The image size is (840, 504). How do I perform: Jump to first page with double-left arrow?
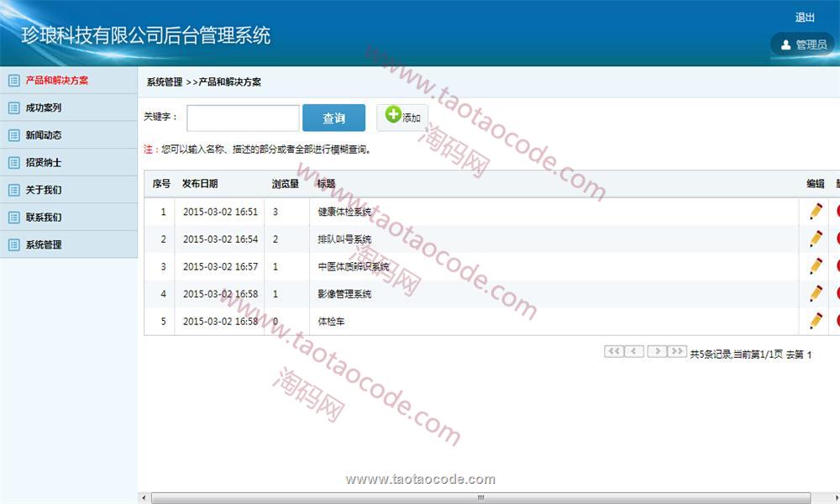(x=614, y=352)
